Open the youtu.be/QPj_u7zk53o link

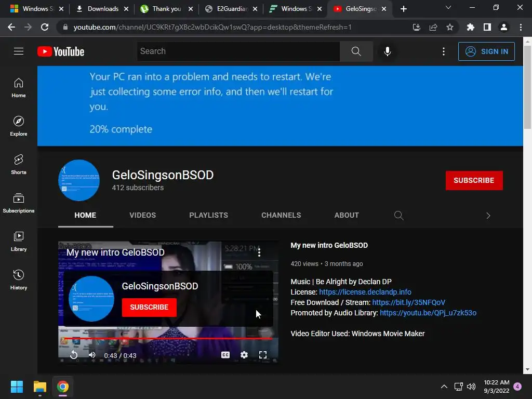coord(428,313)
